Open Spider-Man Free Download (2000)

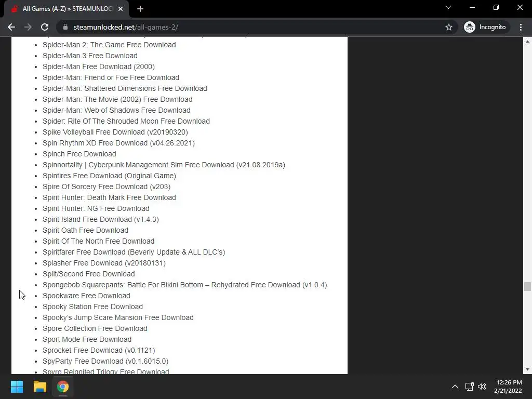click(x=99, y=66)
